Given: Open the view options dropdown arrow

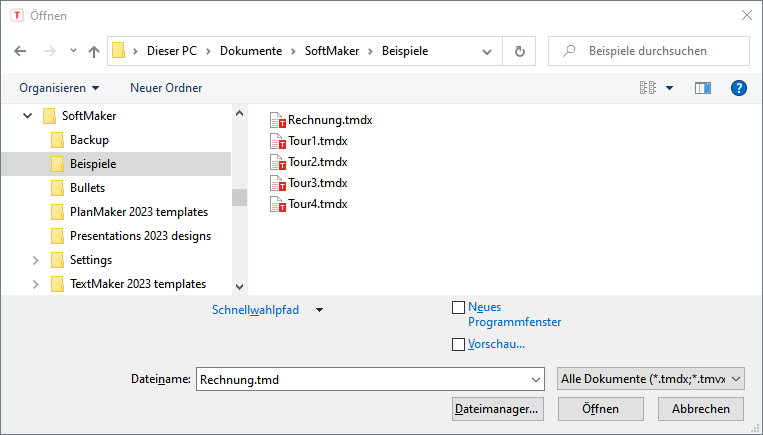Looking at the screenshot, I should click(x=670, y=88).
